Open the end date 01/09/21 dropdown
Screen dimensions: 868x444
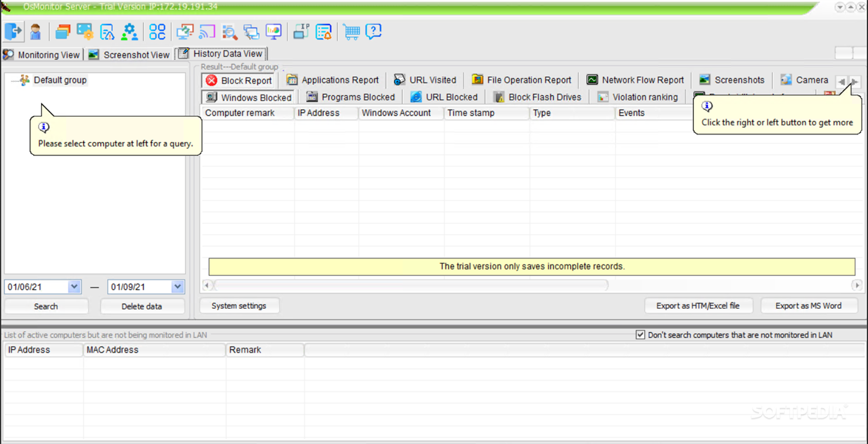(x=177, y=287)
